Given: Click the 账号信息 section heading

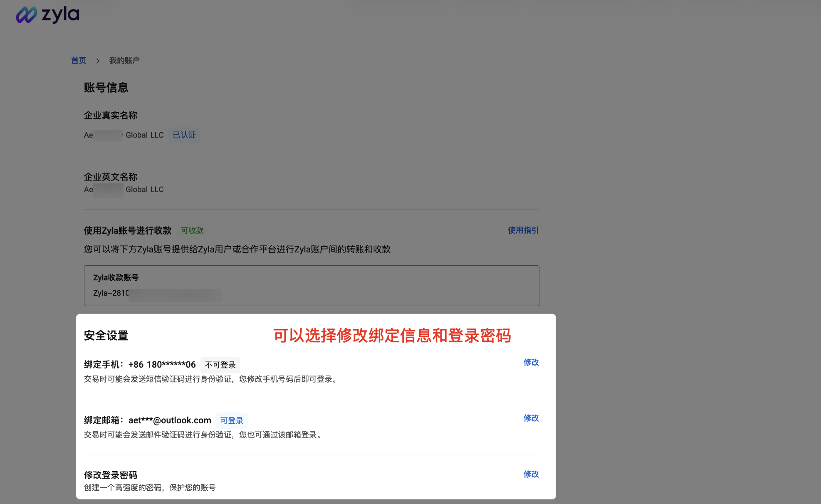Looking at the screenshot, I should (x=106, y=88).
